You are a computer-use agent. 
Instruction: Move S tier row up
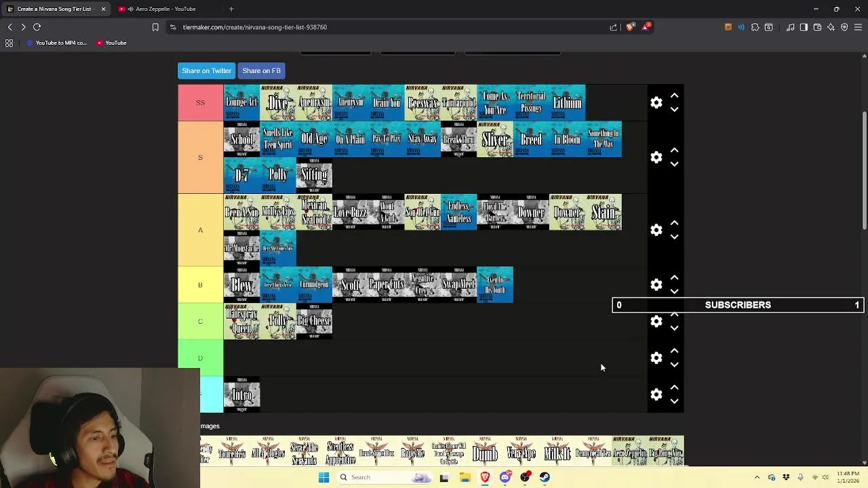coord(674,150)
